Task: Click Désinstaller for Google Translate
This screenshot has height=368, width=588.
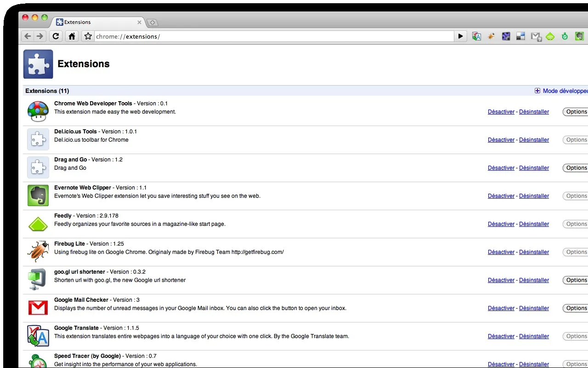Action: [534, 336]
